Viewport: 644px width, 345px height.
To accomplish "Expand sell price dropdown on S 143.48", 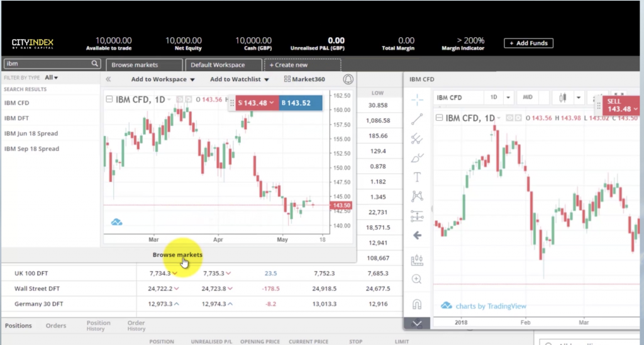I will [x=272, y=103].
